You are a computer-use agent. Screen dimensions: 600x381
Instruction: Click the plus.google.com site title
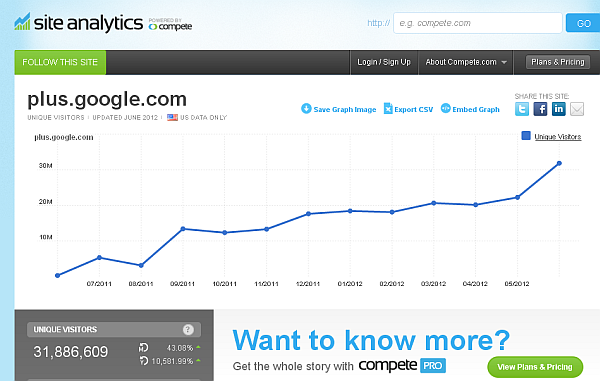click(107, 99)
